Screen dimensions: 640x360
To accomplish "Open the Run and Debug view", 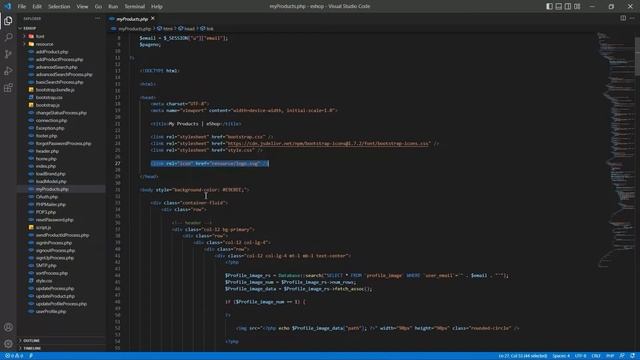I will pyautogui.click(x=8, y=71).
